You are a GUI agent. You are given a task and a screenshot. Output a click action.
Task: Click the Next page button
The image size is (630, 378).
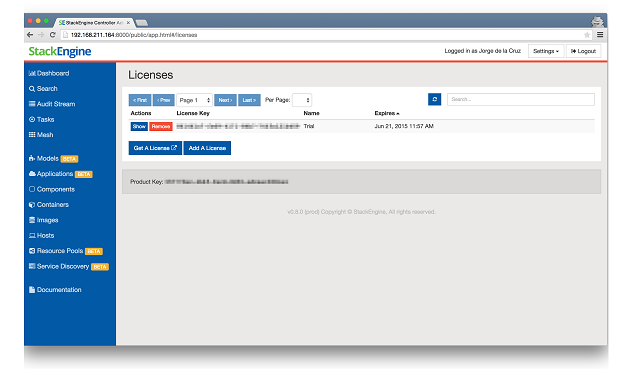[x=225, y=100]
